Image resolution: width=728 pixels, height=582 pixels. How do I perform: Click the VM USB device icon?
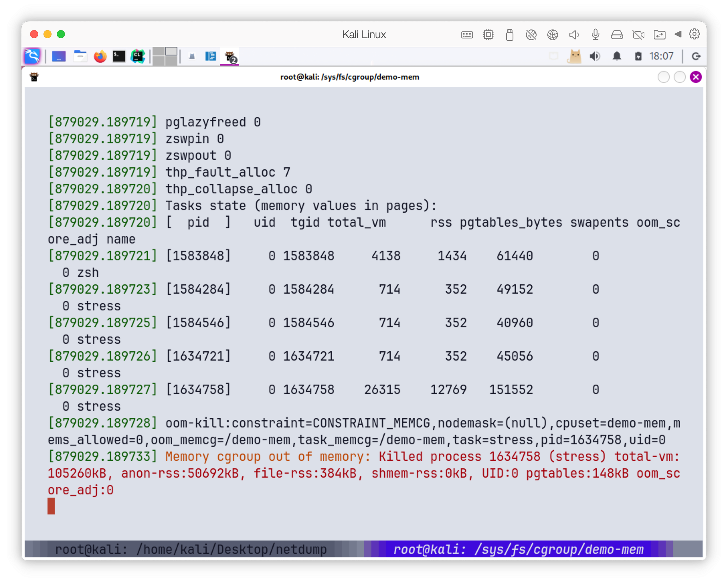(510, 34)
